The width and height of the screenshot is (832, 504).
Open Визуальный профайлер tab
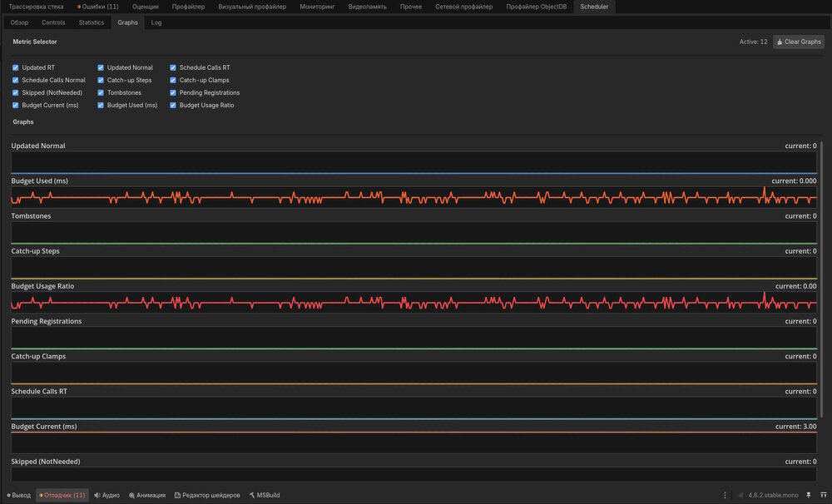click(x=252, y=7)
